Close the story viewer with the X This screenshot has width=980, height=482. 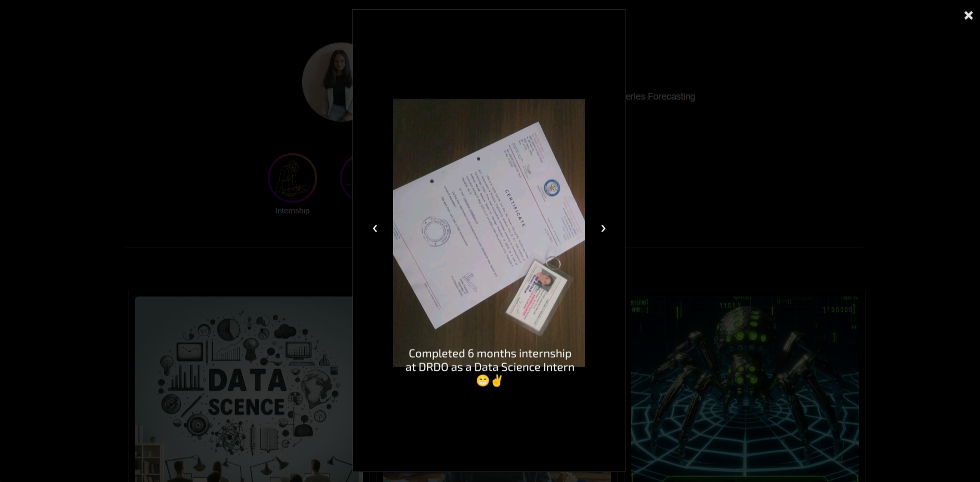pos(968,16)
